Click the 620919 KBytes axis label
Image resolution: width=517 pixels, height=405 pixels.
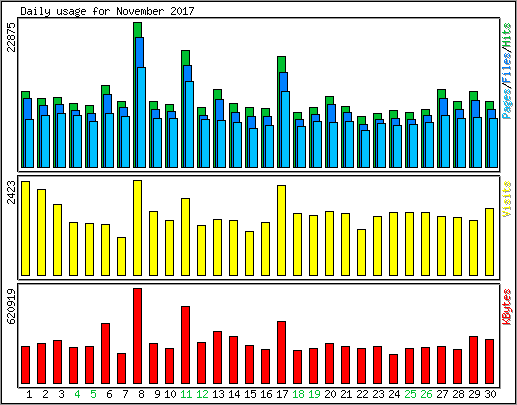coord(11,306)
